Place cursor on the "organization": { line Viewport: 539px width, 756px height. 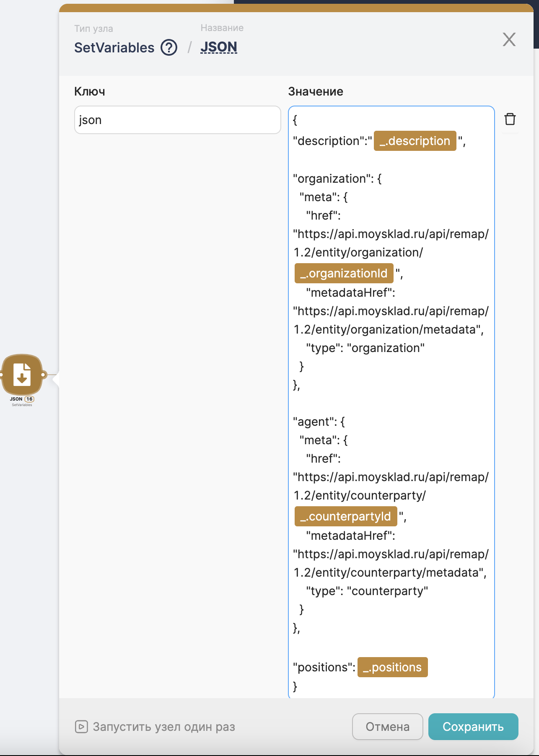pos(337,179)
